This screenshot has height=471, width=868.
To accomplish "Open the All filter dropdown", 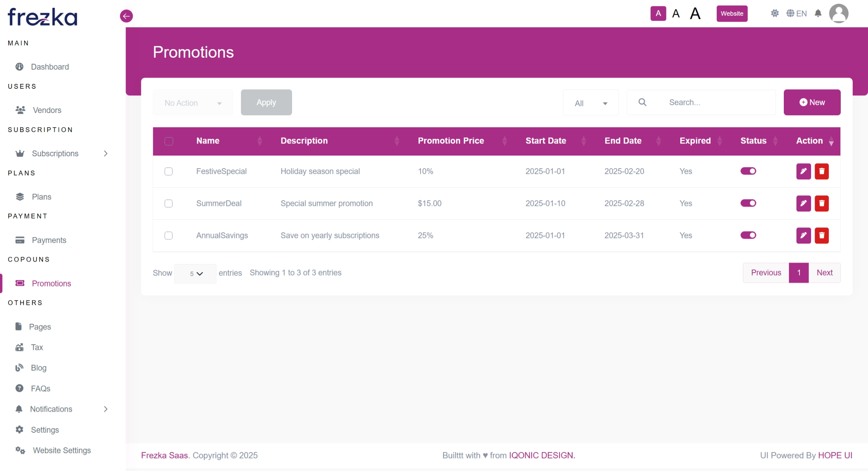I will pyautogui.click(x=590, y=103).
